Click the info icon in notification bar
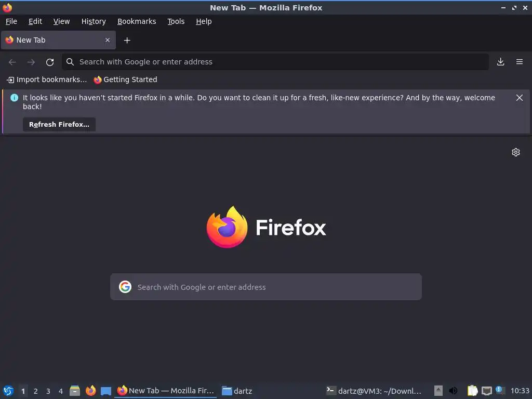532x399 pixels. [x=14, y=98]
